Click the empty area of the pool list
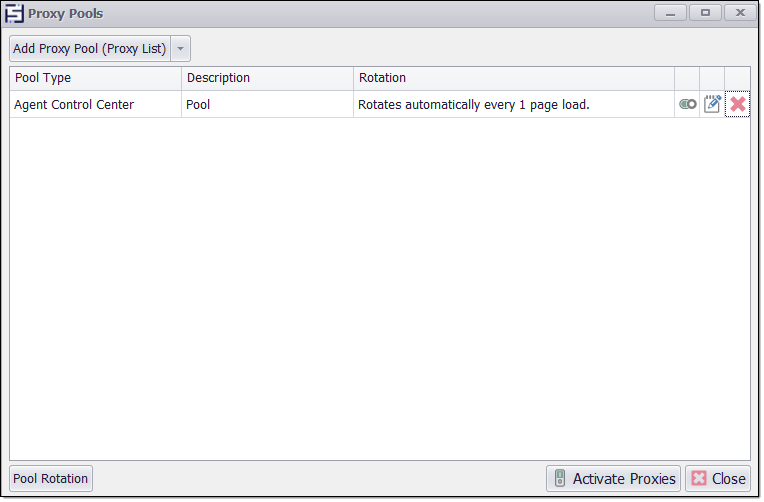Viewport: 764px width, 502px height. pos(380,290)
